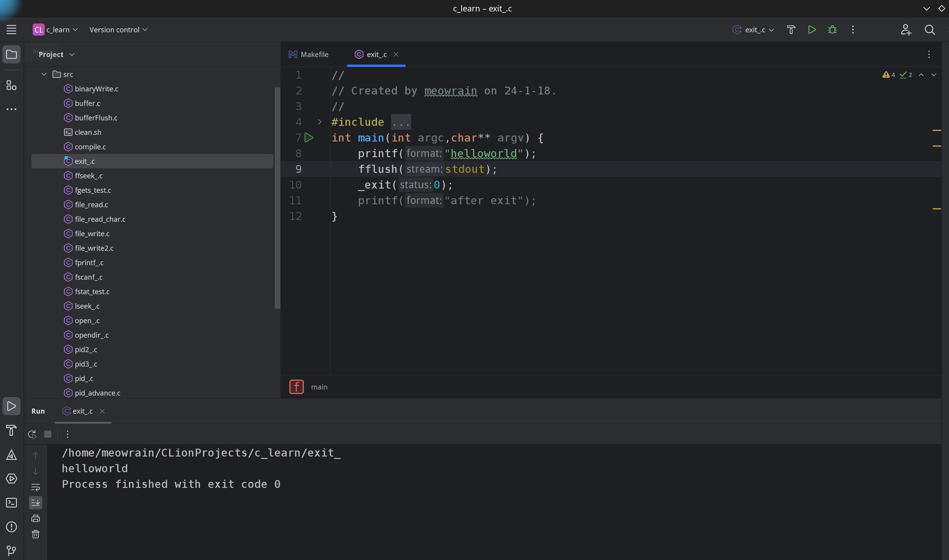
Task: Open the Structure tool window in left sidebar
Action: pyautogui.click(x=11, y=85)
